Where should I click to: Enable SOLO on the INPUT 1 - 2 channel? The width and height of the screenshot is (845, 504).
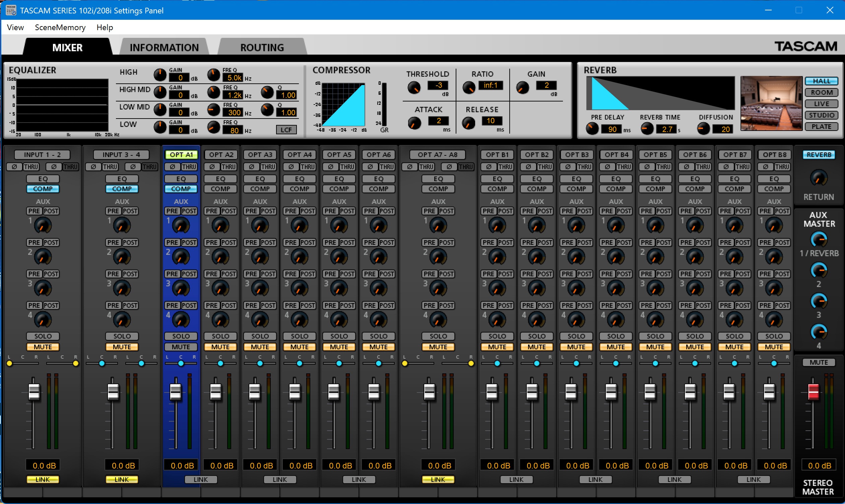pos(43,336)
